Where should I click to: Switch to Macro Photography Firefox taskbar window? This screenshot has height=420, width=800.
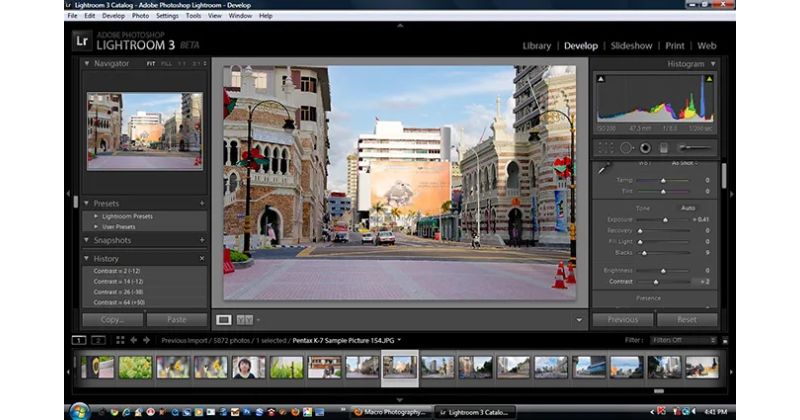coord(391,412)
